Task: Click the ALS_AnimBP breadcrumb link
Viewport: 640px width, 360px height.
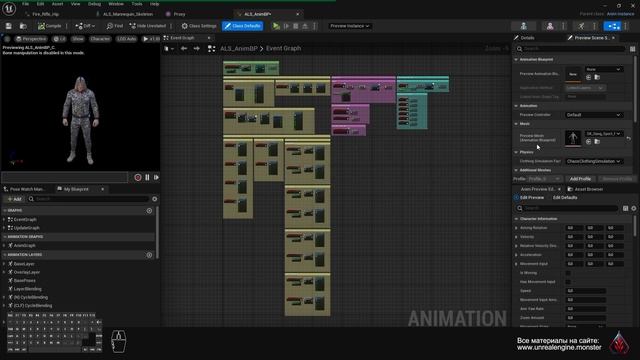Action: click(x=239, y=49)
